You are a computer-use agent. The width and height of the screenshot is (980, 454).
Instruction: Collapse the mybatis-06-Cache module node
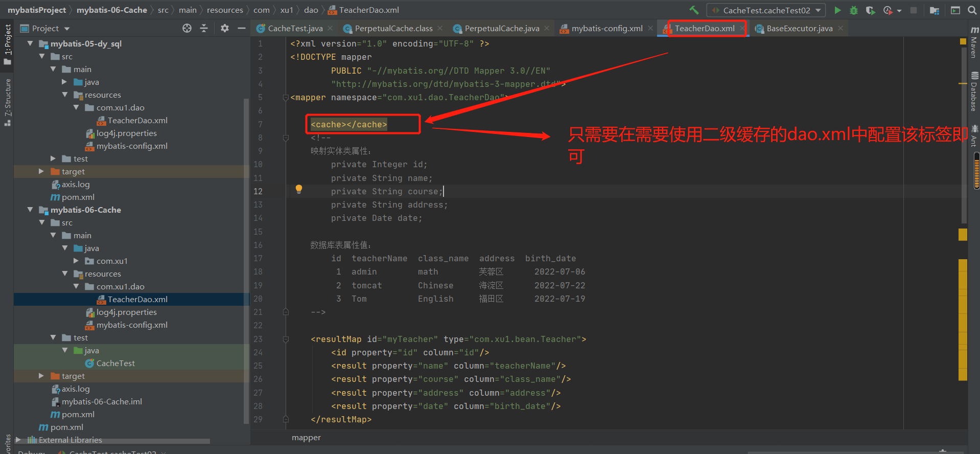[30, 210]
